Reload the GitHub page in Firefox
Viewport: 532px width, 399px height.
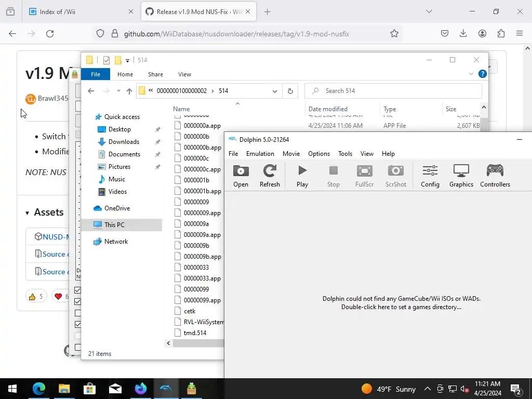[50, 34]
